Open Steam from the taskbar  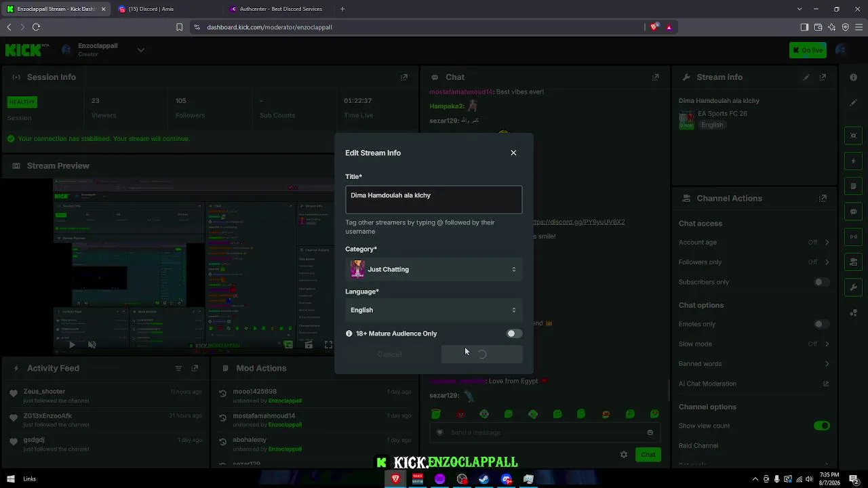coord(484,479)
